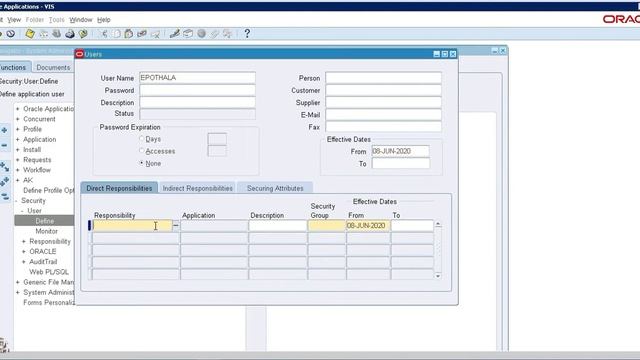Viewport: 640px width, 360px height.
Task: Expand the Profile tree node
Action: pos(18,129)
